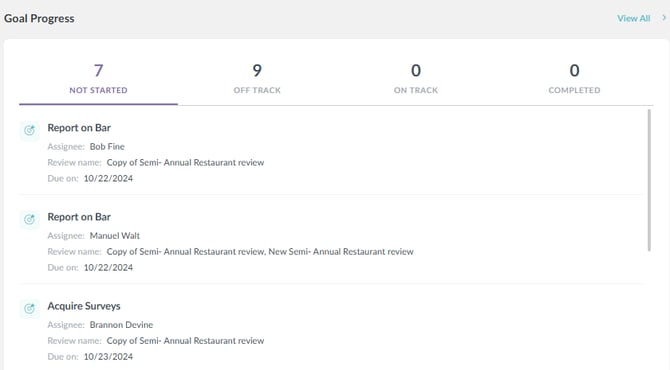
Task: Open Report on Bar goal assigned to Manuel Walt
Action: pos(79,217)
